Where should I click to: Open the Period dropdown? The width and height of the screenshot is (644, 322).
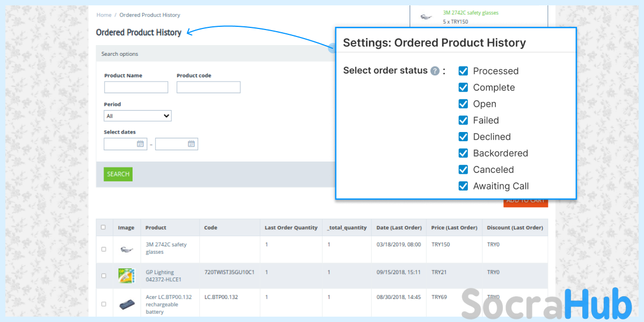tap(137, 116)
